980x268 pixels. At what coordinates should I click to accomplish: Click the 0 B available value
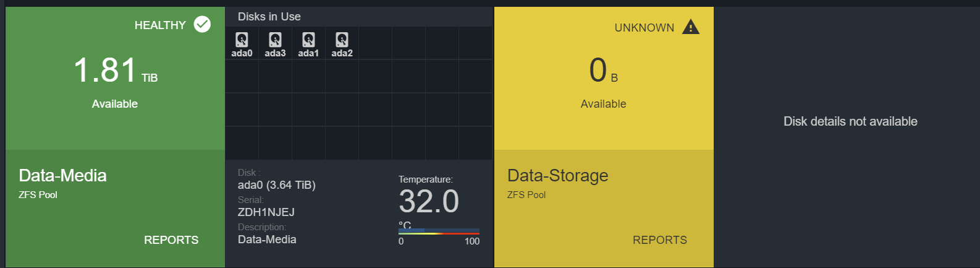(604, 70)
